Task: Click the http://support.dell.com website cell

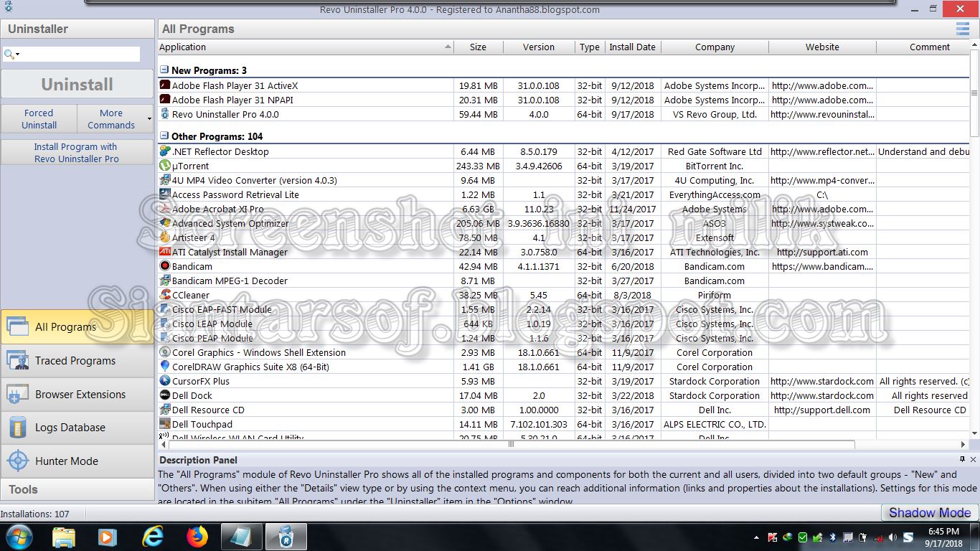Action: [x=822, y=410]
